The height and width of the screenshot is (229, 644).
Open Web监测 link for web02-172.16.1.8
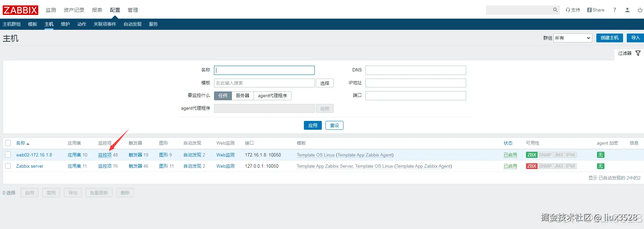[x=225, y=155]
